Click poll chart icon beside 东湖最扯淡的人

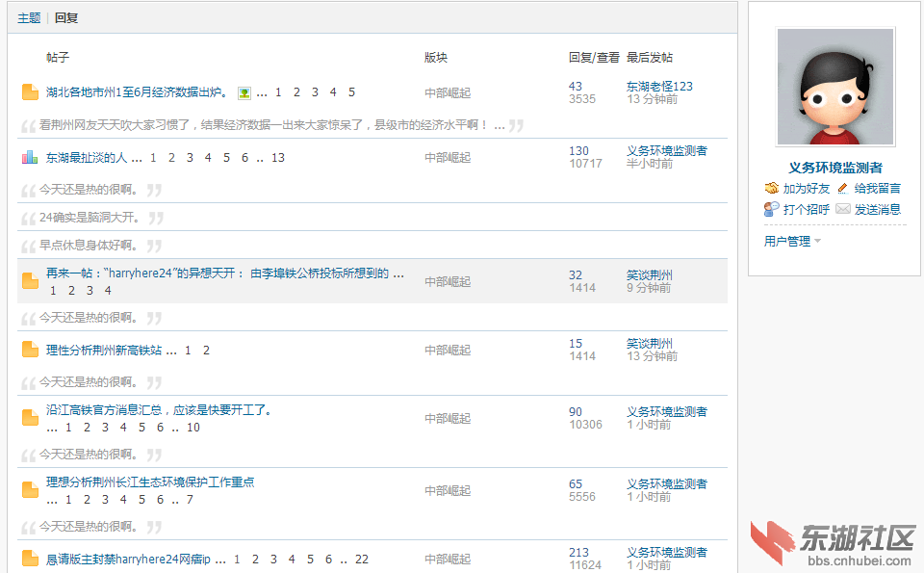[x=30, y=157]
